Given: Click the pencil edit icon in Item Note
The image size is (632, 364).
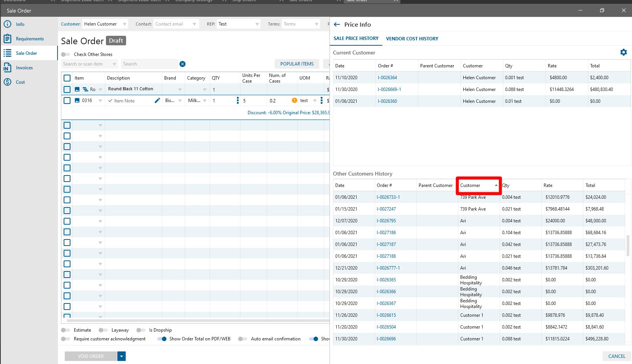Looking at the screenshot, I should tap(157, 101).
